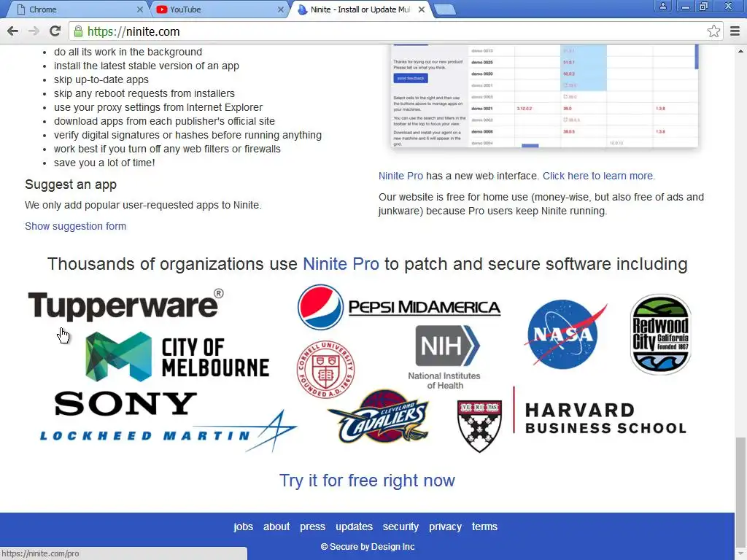
Task: Follow the Ninite Pro link above the description
Action: pos(400,176)
